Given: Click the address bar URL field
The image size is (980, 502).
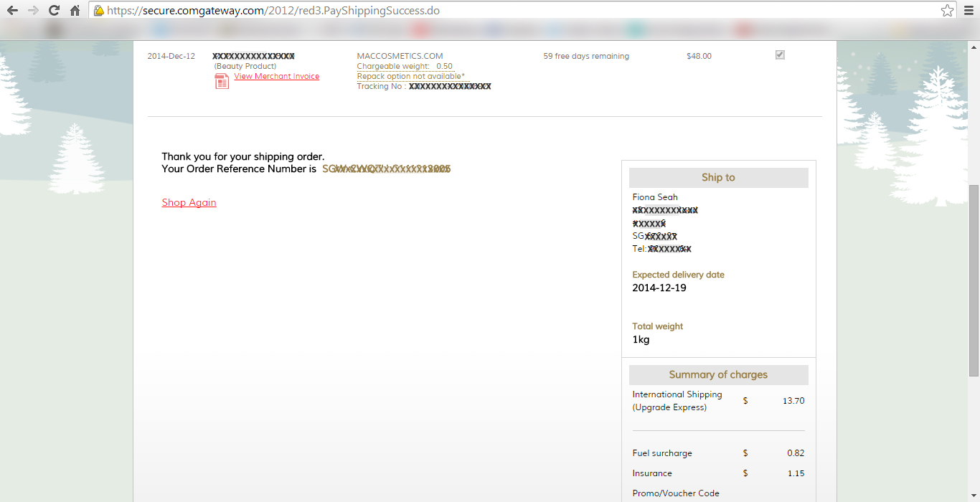Looking at the screenshot, I should 502,11.
